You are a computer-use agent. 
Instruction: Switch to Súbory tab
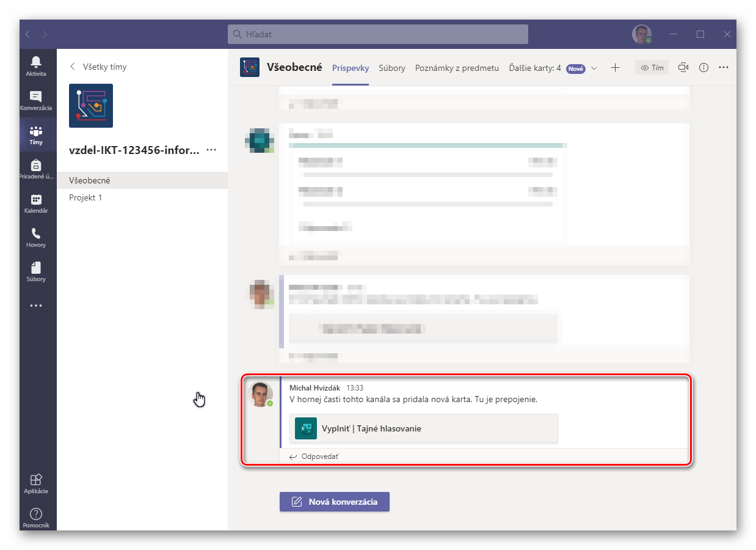tap(391, 68)
